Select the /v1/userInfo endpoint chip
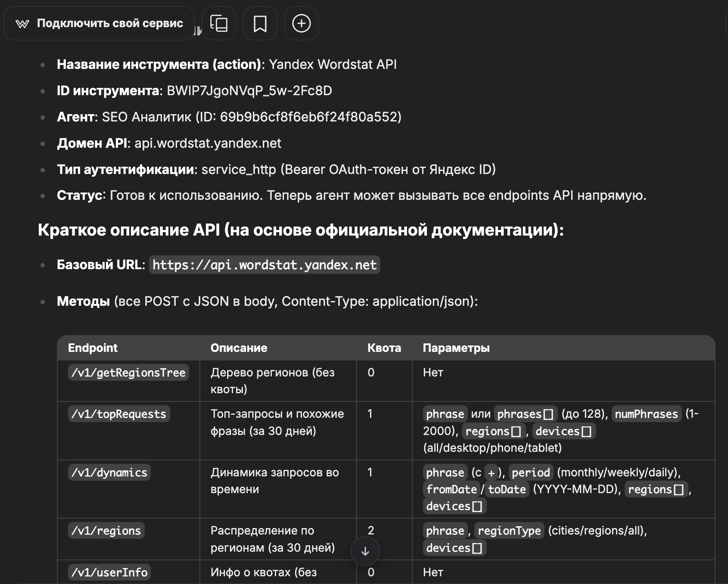The image size is (728, 584). click(x=109, y=572)
